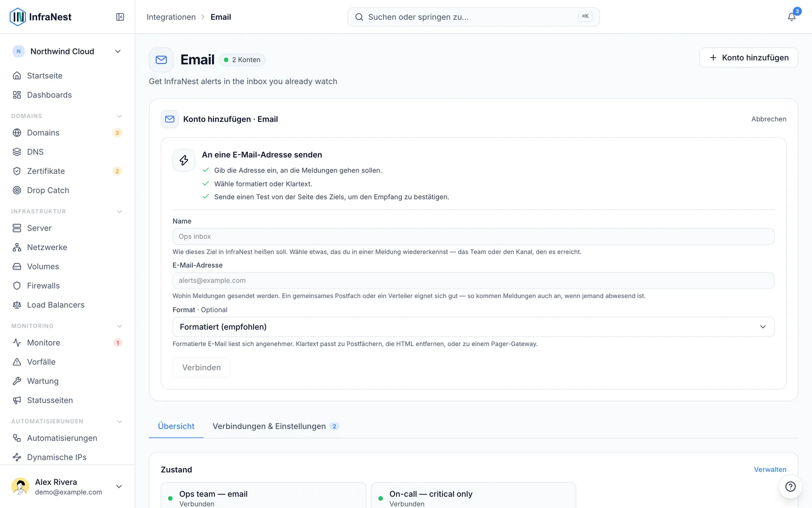Click the InfraNest logo icon
Viewport: 812px width, 508px height.
18,17
